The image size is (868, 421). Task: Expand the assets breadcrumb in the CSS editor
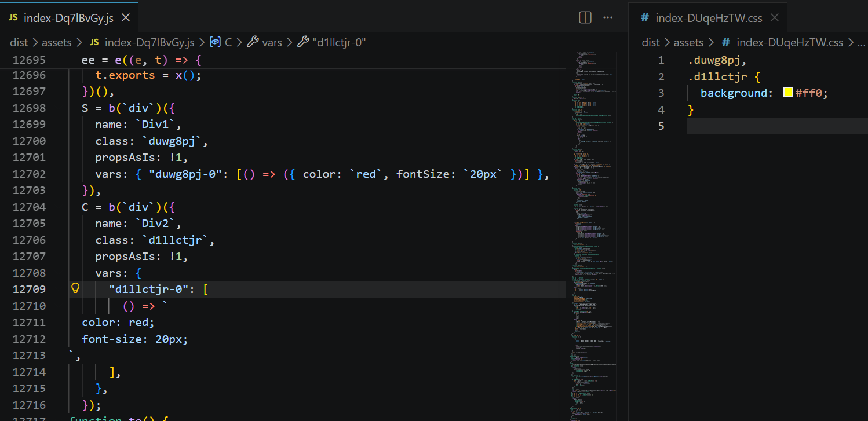(688, 42)
